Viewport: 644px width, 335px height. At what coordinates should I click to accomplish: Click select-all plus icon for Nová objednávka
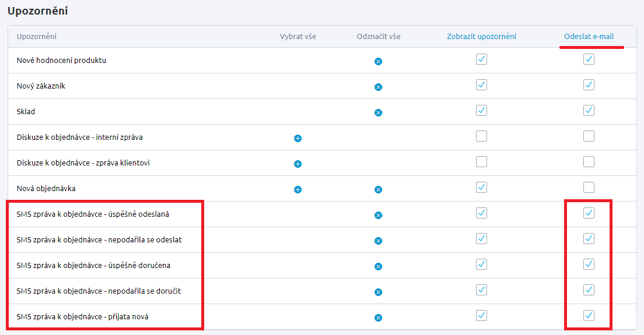pos(297,189)
